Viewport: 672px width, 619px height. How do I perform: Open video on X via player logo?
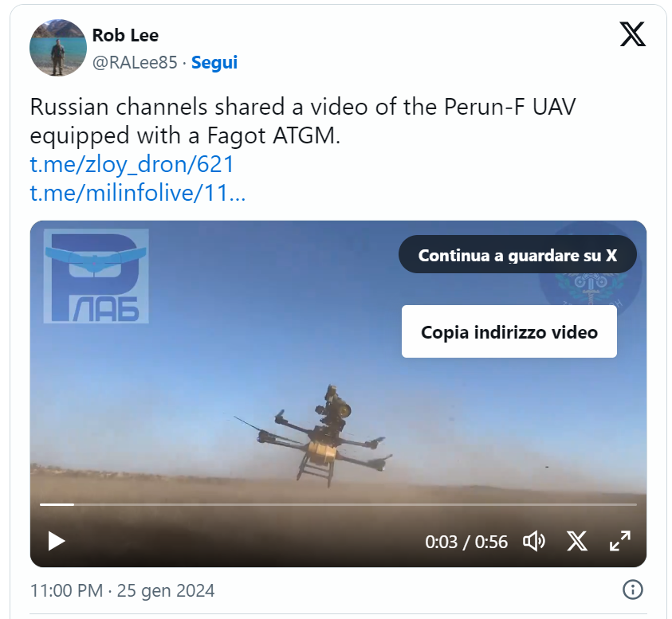[577, 541]
